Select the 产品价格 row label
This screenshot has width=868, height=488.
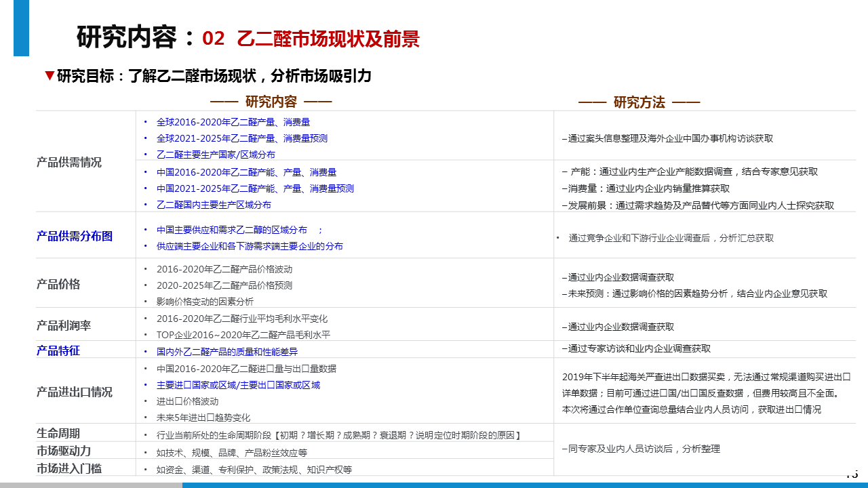(58, 284)
